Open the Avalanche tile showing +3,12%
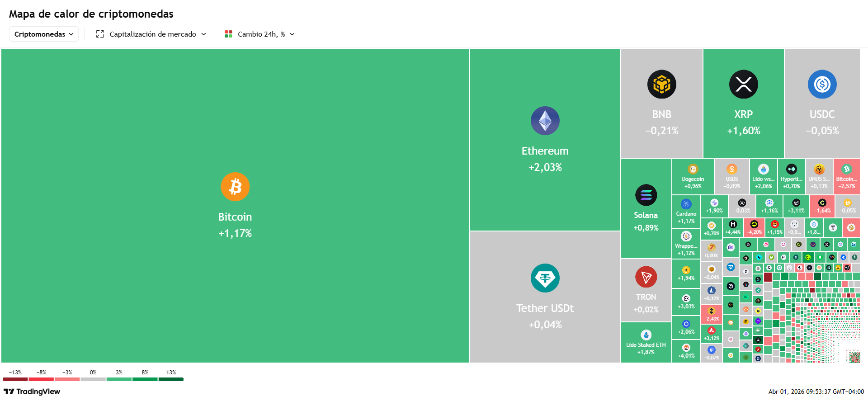 [712, 334]
